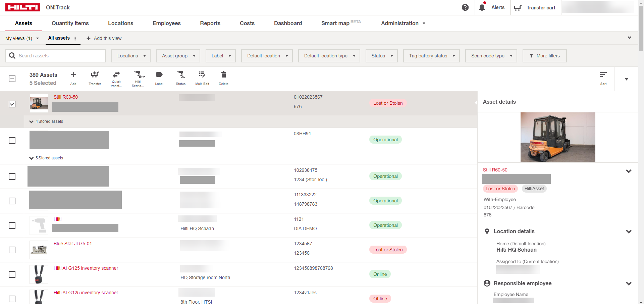Image resolution: width=644 pixels, height=304 pixels.
Task: Check the 1234v1Jes scanner row checkbox
Action: coord(12,299)
